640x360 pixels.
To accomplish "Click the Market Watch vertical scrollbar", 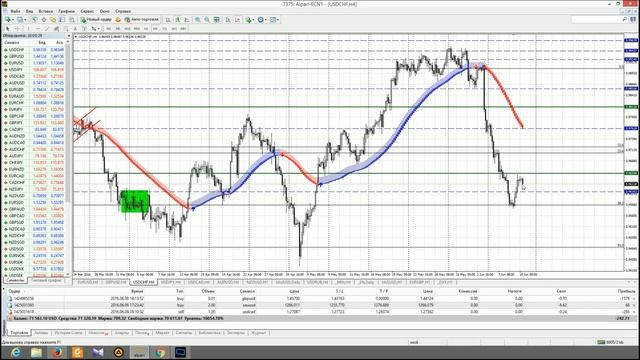I will [x=69, y=122].
